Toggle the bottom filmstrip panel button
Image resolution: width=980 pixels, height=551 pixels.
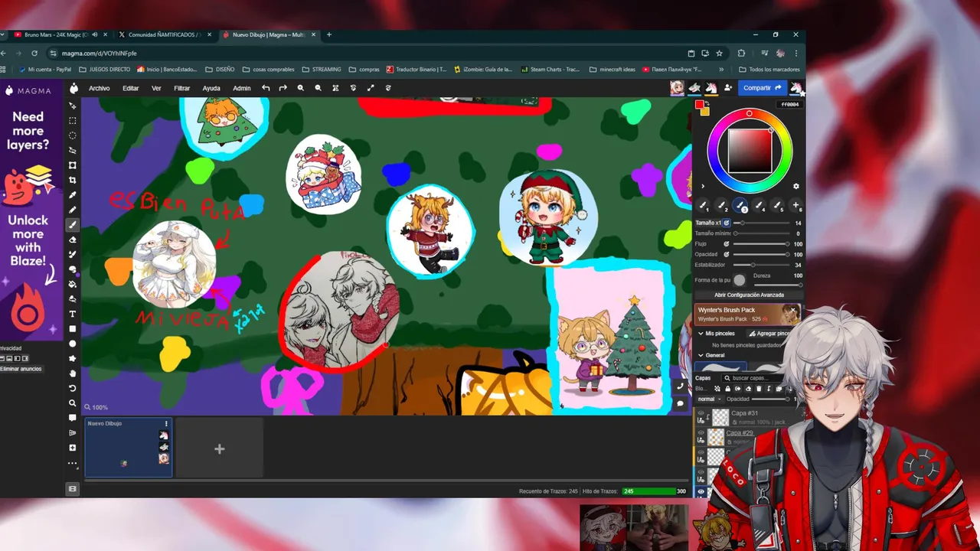pyautogui.click(x=73, y=488)
